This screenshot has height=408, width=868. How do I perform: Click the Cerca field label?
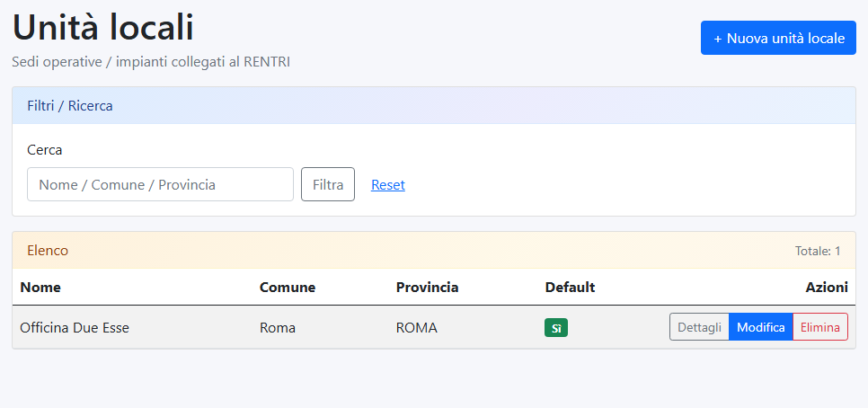point(45,149)
